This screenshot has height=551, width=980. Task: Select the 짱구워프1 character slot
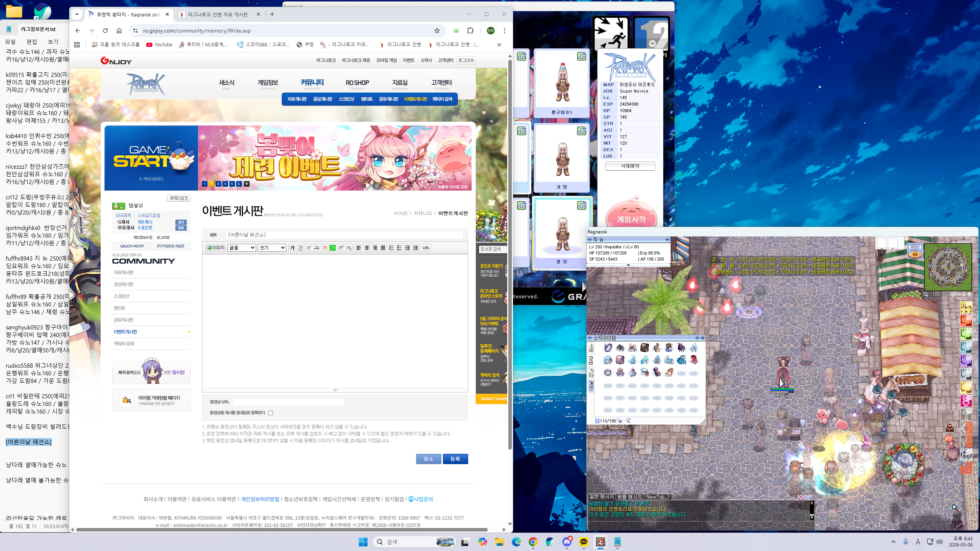point(562,83)
